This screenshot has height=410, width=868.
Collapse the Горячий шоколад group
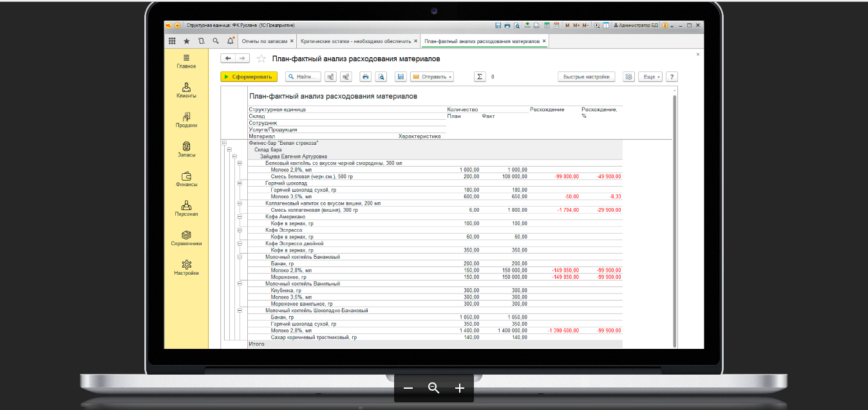240,183
